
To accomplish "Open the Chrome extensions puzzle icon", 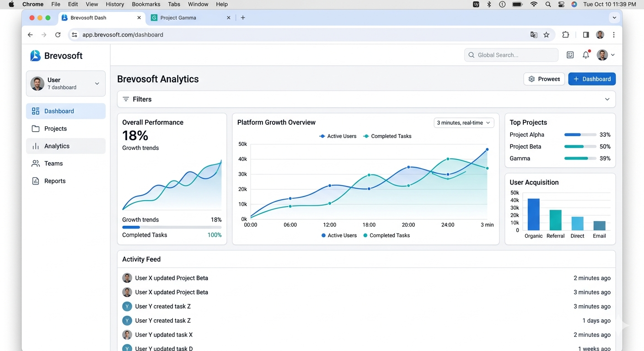I will pyautogui.click(x=565, y=35).
